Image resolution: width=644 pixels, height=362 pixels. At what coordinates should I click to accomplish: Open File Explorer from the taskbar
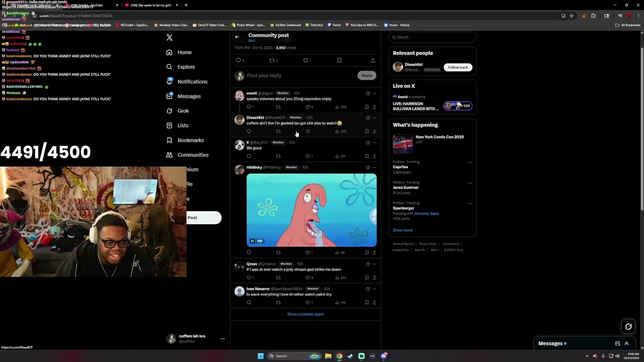328,356
